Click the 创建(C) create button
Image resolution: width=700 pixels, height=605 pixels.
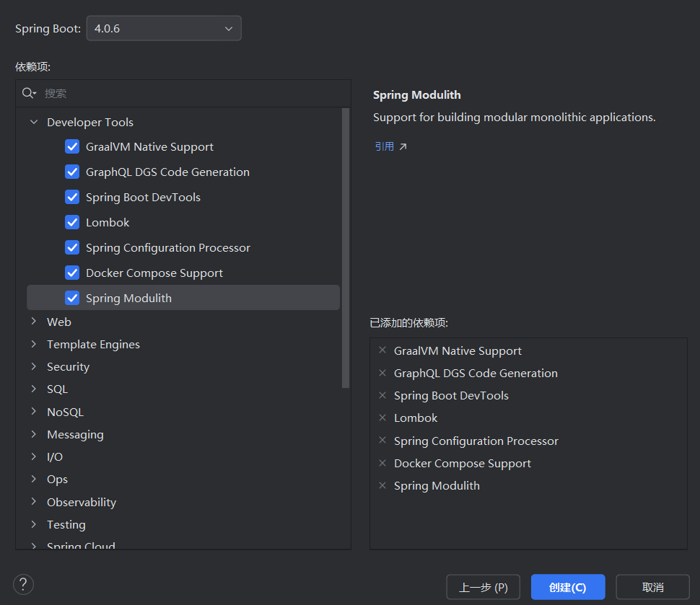(568, 587)
